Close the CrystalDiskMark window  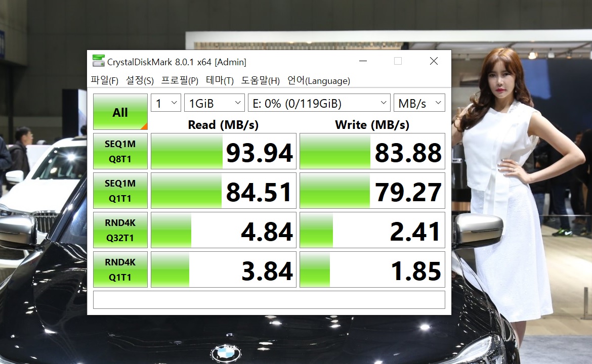[x=434, y=61]
